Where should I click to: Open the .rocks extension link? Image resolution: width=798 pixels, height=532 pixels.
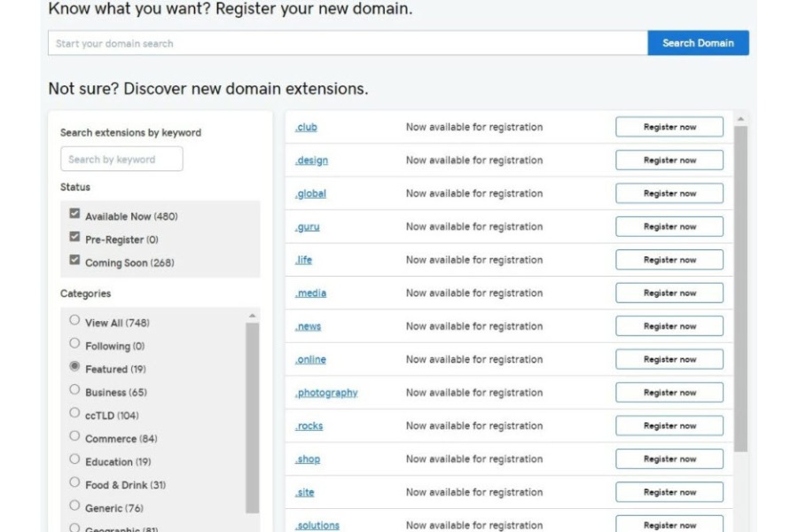tap(309, 426)
